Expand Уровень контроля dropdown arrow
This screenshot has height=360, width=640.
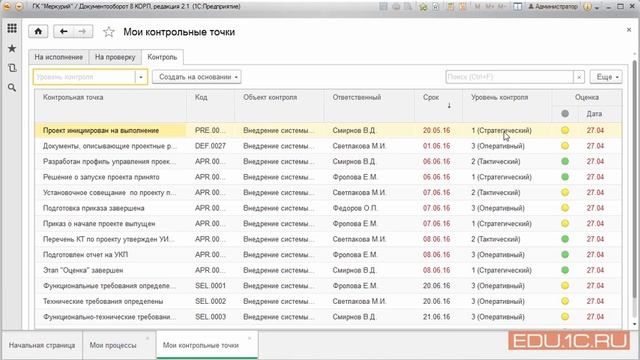141,77
